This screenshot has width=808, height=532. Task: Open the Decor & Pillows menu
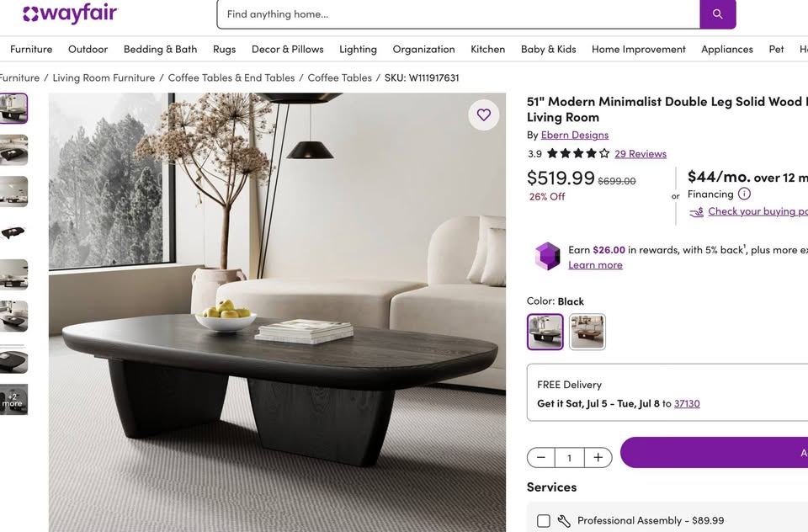(288, 50)
